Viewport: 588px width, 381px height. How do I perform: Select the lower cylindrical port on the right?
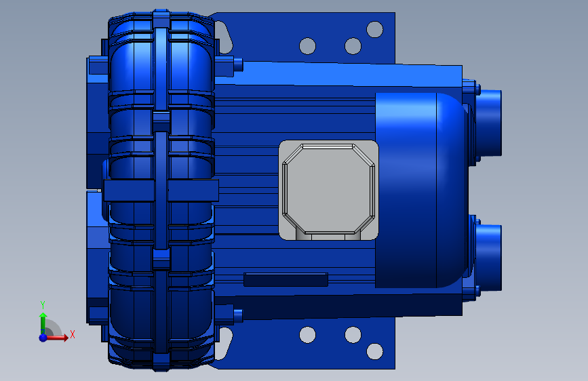point(488,257)
